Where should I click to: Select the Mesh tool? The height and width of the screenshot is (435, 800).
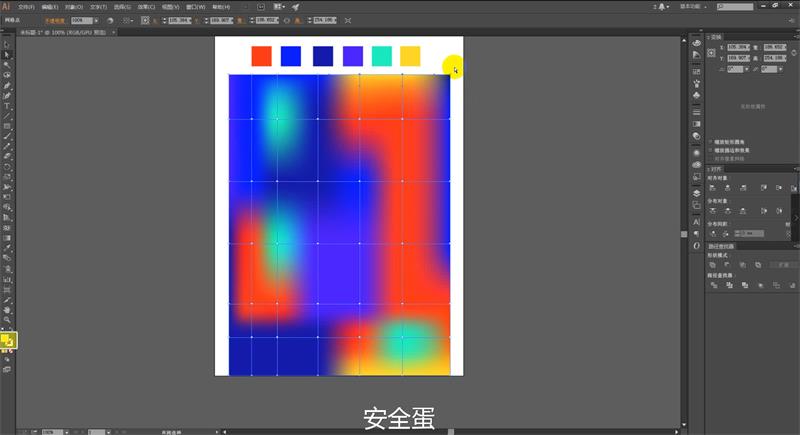coord(7,228)
